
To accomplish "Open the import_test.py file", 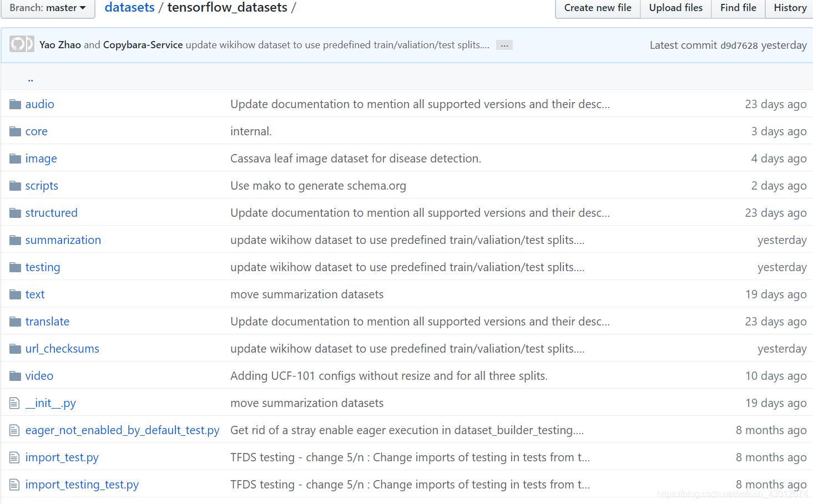I will (62, 457).
